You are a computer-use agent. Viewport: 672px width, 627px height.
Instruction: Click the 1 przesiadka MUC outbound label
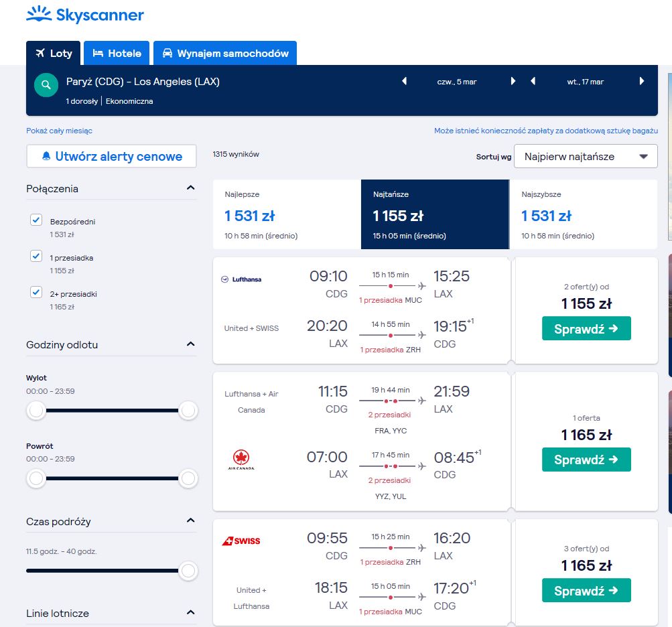(391, 300)
